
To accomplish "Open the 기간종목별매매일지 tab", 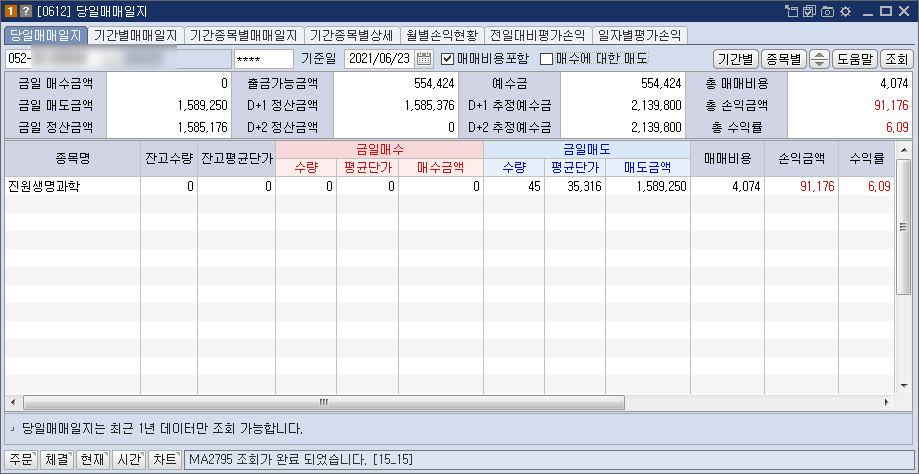I will click(244, 35).
